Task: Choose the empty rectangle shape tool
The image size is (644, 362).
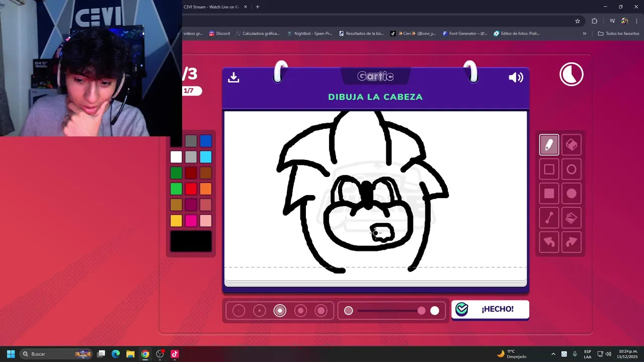Action: coord(549,169)
